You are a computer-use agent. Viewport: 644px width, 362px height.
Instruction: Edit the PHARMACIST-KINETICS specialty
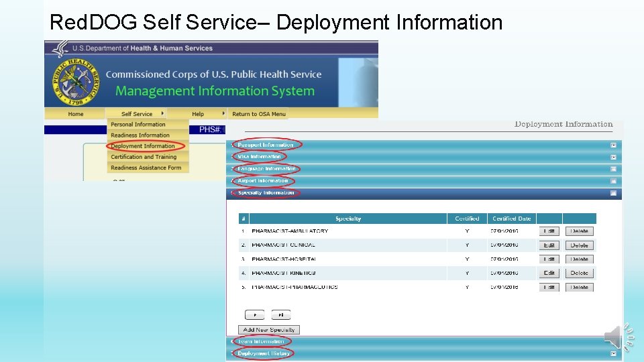tap(549, 273)
